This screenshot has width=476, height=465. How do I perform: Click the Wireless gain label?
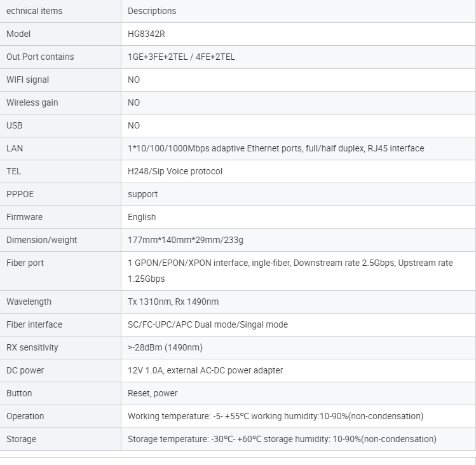(32, 102)
